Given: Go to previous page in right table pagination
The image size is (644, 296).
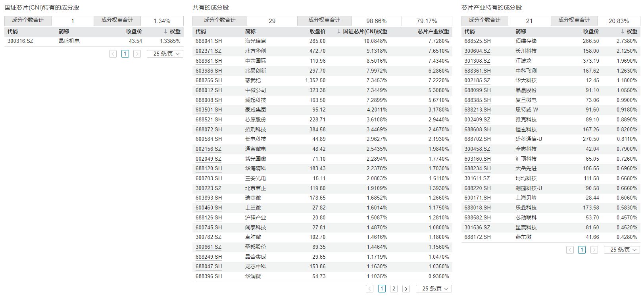Looking at the screenshot, I should (570, 250).
